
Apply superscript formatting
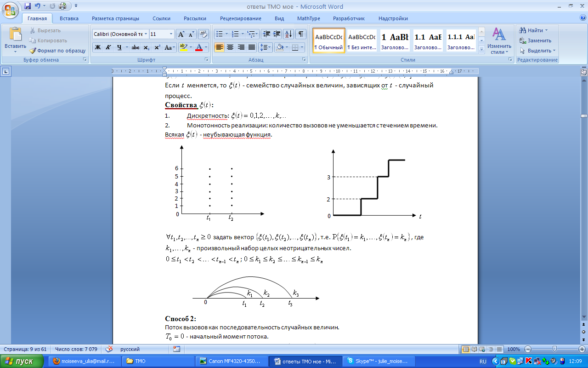(157, 47)
